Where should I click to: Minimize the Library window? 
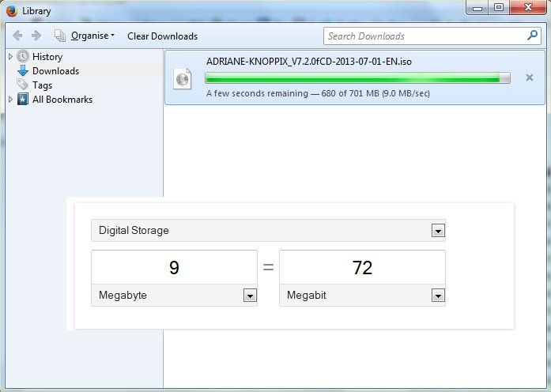click(477, 7)
